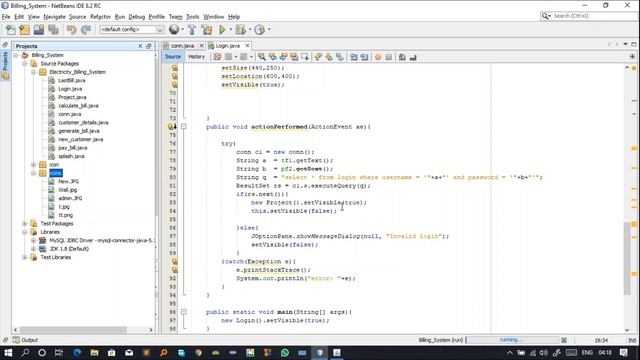Viewport: 640px width, 360px height.
Task: Click Find Next Occurrence editor icon
Action: (x=283, y=57)
